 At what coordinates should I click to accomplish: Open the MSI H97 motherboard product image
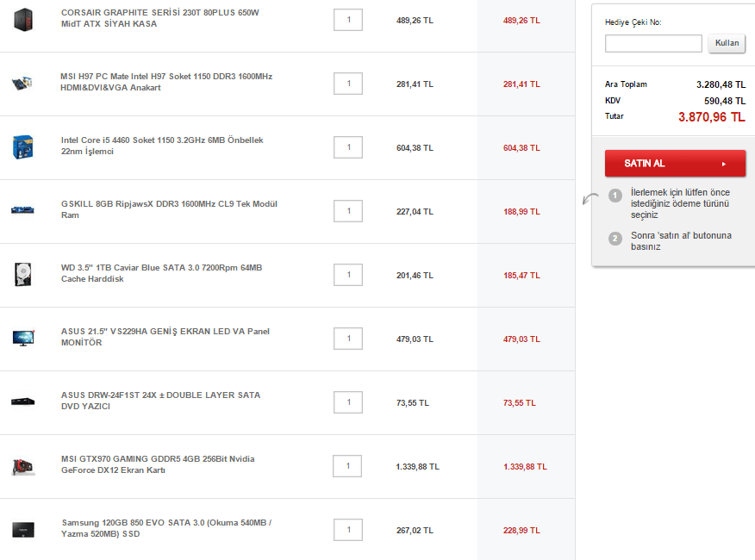click(x=22, y=84)
